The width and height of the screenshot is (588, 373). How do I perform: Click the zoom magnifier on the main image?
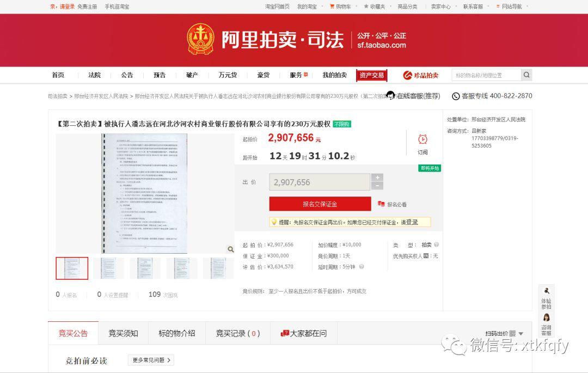click(x=231, y=249)
